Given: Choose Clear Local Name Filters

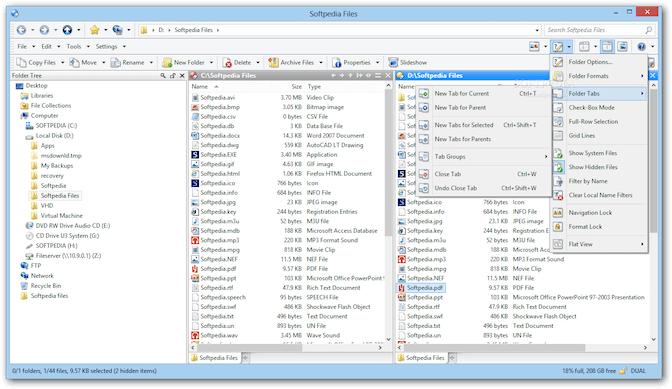Looking at the screenshot, I should (599, 195).
